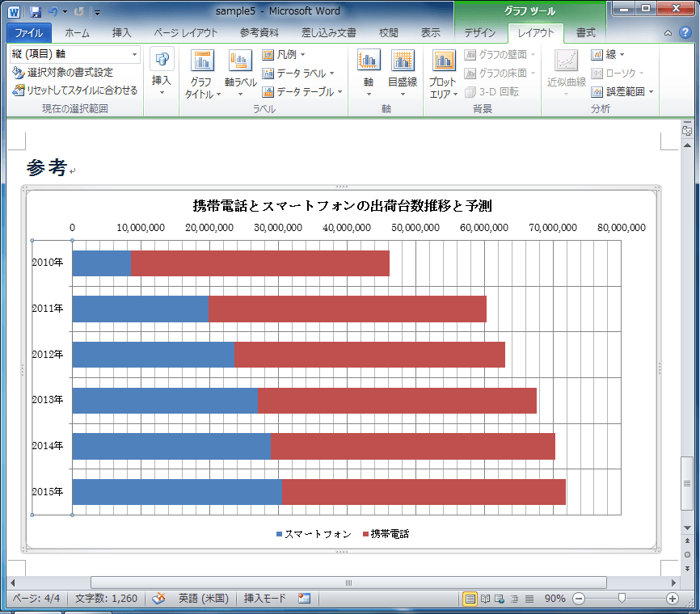This screenshot has height=614, width=700.
Task: Click 文字数: 1,260 word count
Action: tap(106, 599)
